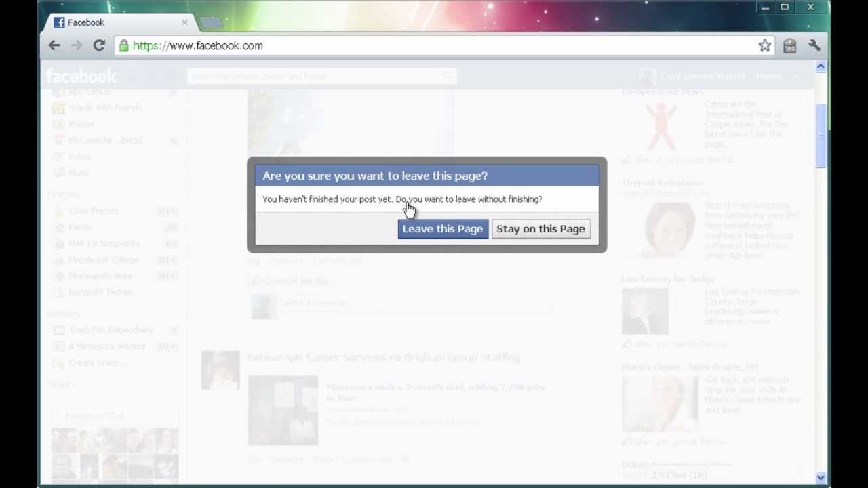This screenshot has width=868, height=488.
Task: Click the dimmed facebook logo
Action: (x=81, y=76)
